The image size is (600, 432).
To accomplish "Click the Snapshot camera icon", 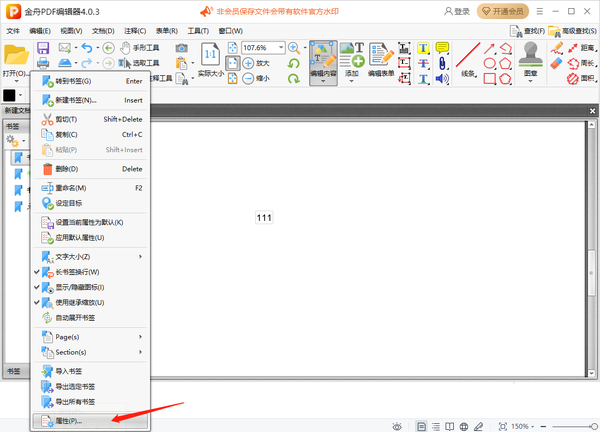I will tap(181, 48).
